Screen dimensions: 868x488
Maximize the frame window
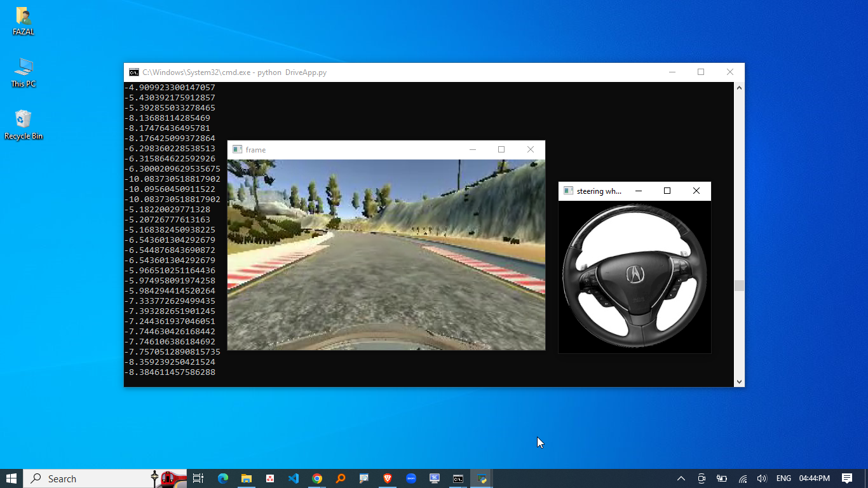501,150
